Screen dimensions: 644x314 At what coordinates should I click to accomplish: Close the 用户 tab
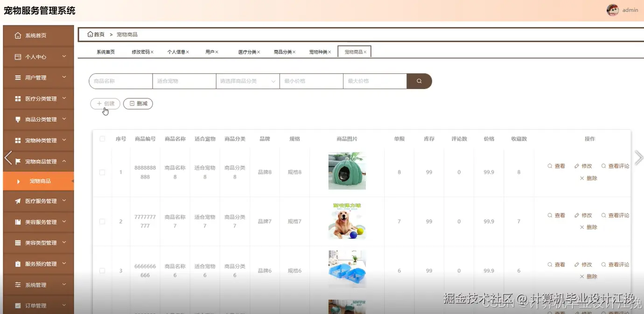(x=217, y=52)
